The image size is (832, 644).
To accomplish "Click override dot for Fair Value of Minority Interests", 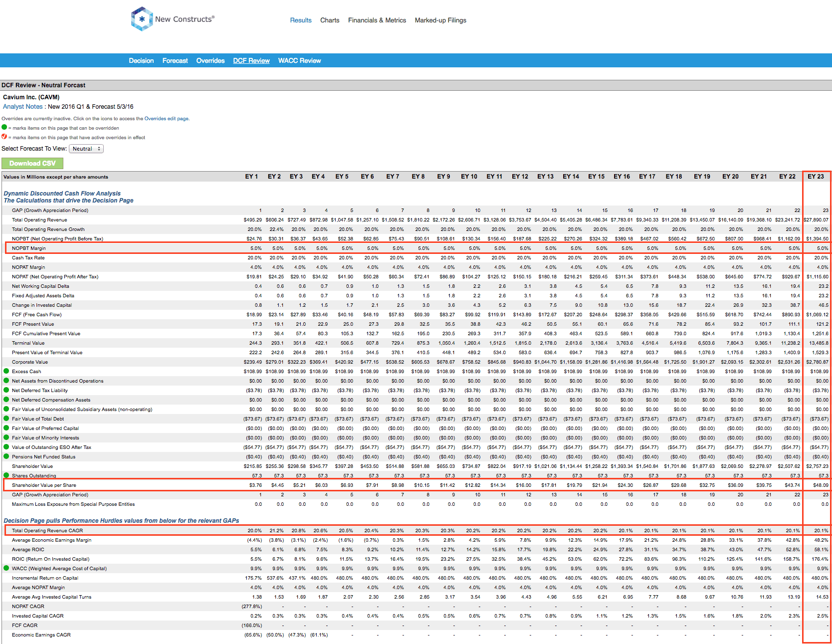I will click(6, 437).
